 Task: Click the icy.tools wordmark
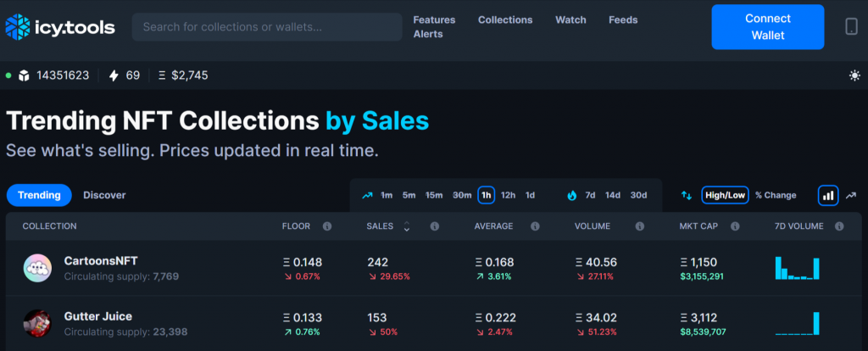click(75, 28)
